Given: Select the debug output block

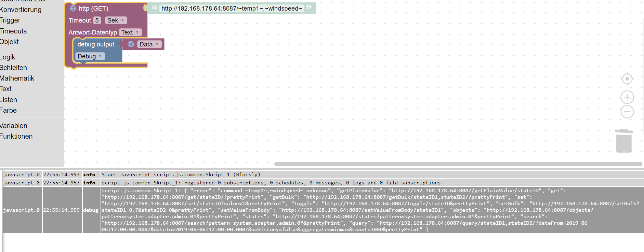Looking at the screenshot, I should pyautogui.click(x=96, y=44).
